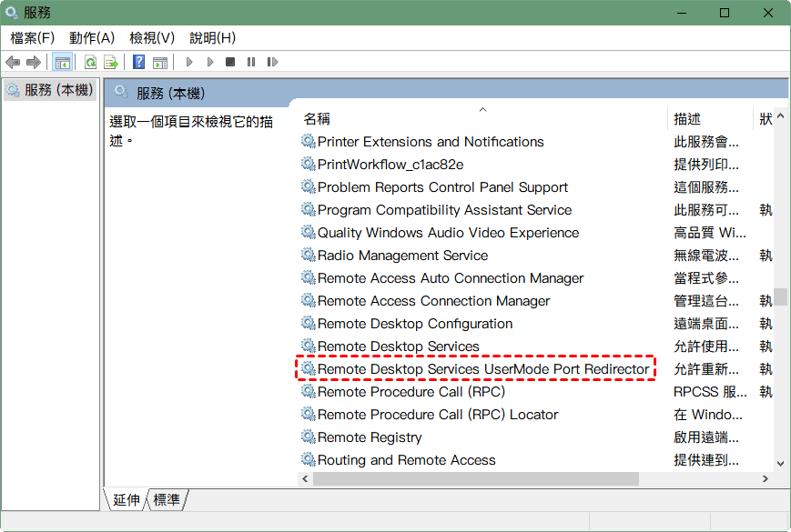Screen dimensions: 791x532
Task: Click the Start Service play icon
Action: pyautogui.click(x=189, y=62)
